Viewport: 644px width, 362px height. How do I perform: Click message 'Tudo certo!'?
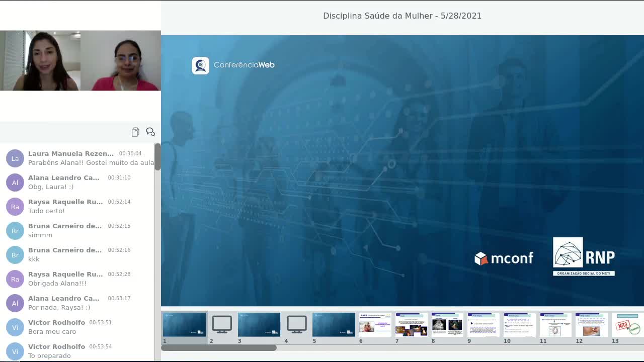[x=46, y=211]
